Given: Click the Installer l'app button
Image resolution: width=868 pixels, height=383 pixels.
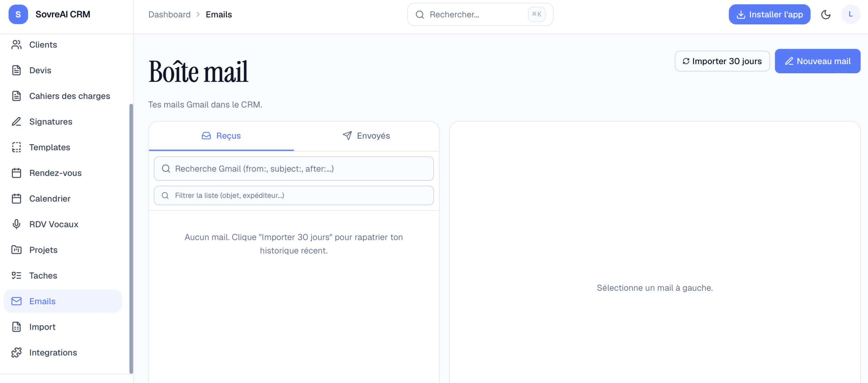Looking at the screenshot, I should point(769,14).
